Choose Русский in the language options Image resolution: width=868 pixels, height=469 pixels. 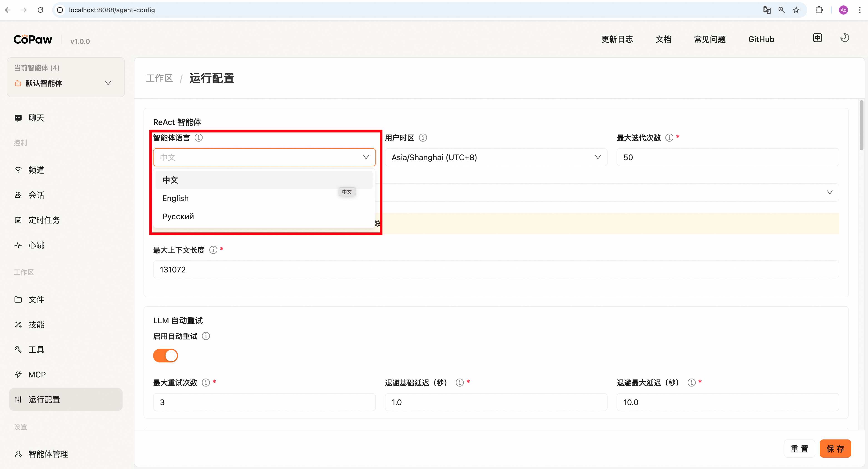(x=178, y=217)
